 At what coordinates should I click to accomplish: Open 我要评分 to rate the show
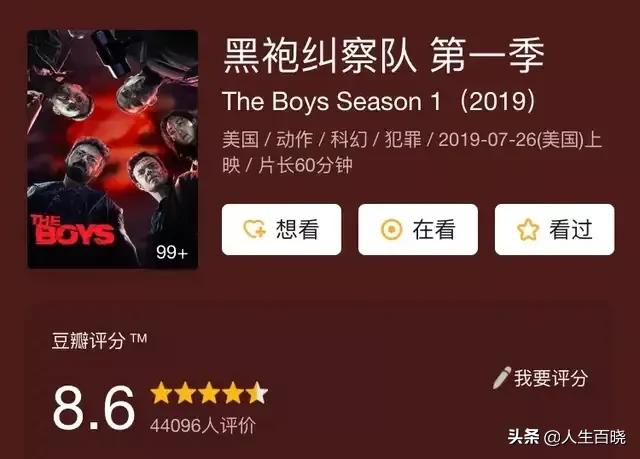[540, 378]
